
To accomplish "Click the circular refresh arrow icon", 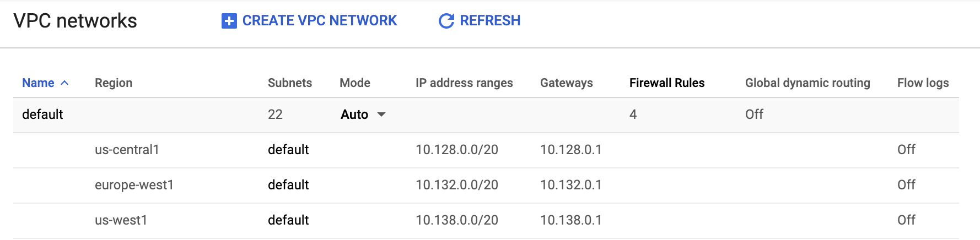I will [446, 21].
